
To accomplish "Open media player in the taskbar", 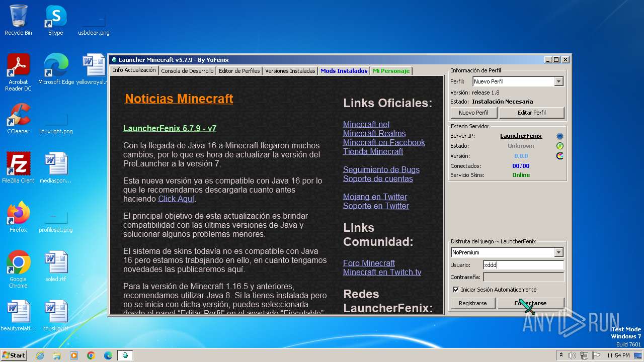I will [x=74, y=355].
